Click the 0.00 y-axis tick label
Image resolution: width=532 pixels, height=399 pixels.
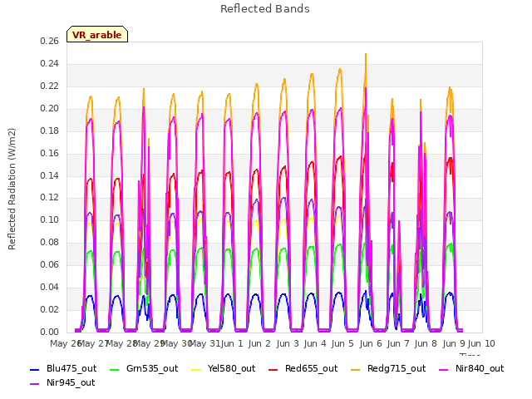[50, 332]
